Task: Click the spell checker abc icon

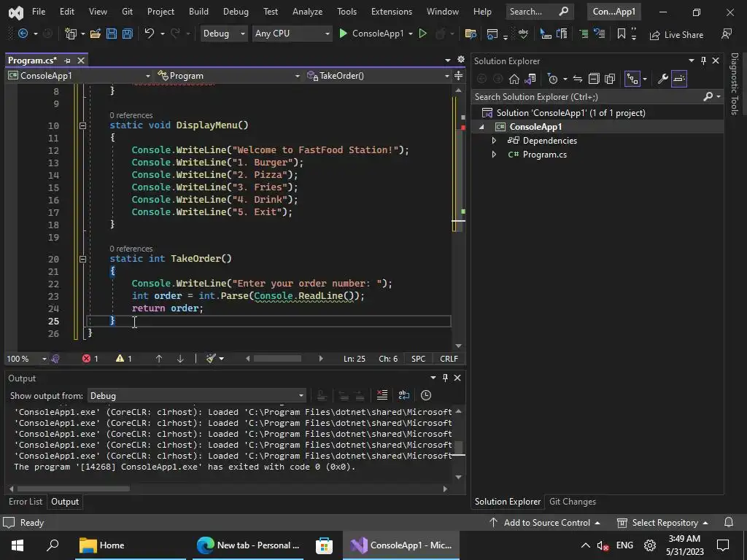Action: pos(523,34)
